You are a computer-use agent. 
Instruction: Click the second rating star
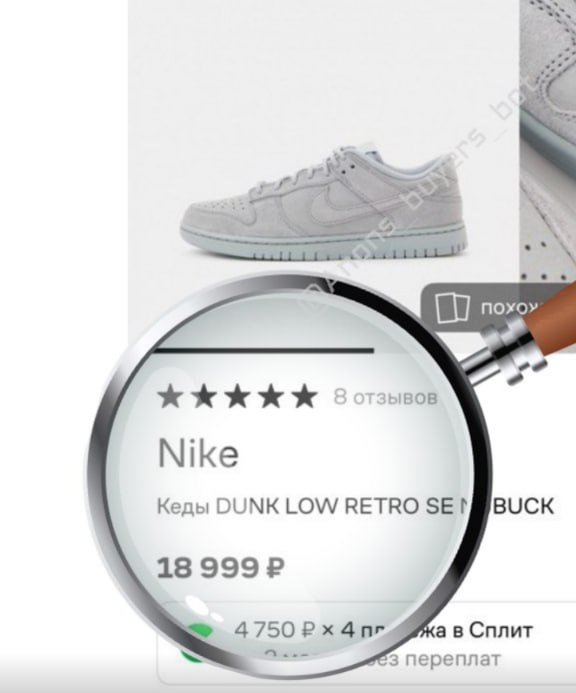[205, 396]
